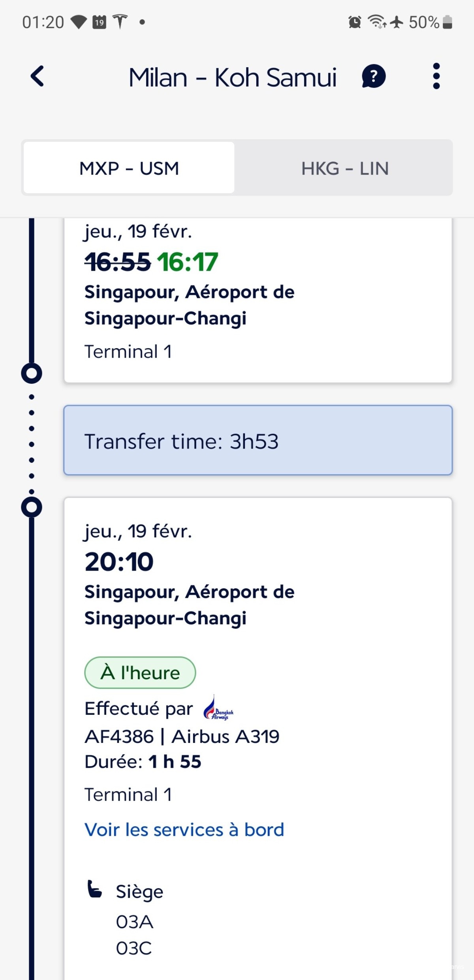Tap the Transfer time 3h53 banner
474x980 pixels.
click(258, 441)
